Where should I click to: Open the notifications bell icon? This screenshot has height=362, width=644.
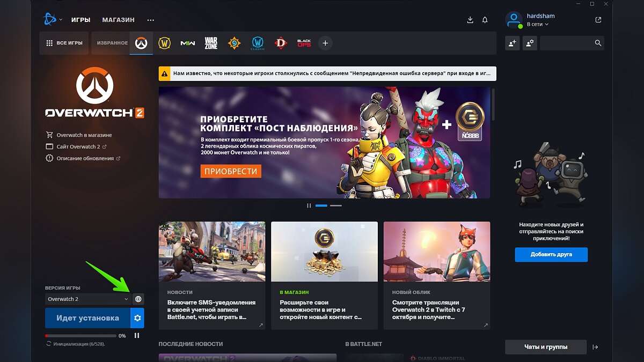click(x=485, y=20)
